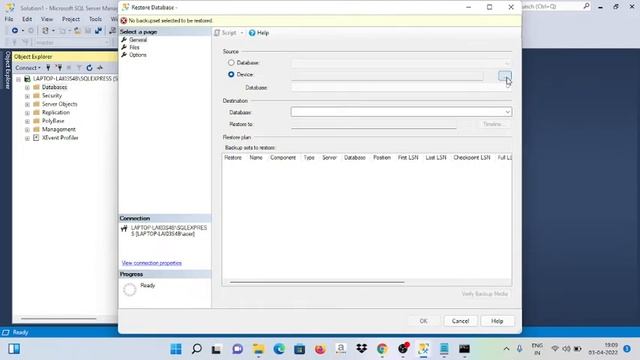Switch to SSMS taskbar icon
The width and height of the screenshot is (640, 360).
coord(423,349)
